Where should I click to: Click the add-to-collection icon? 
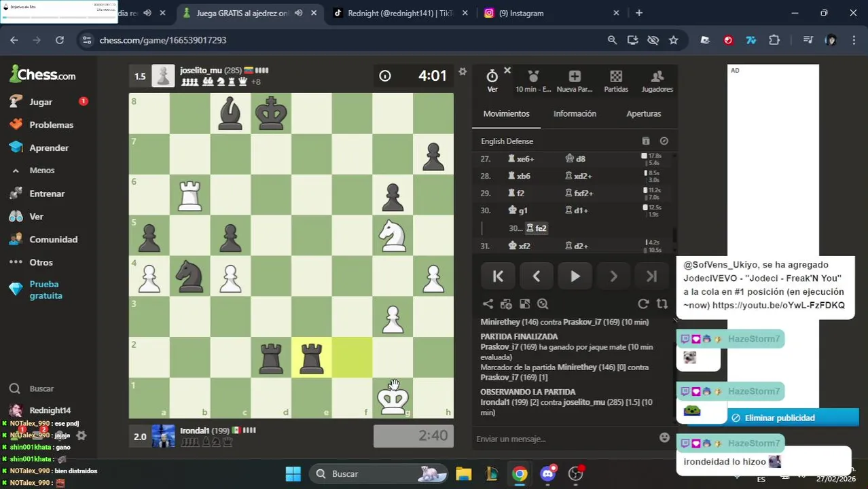[x=506, y=304]
